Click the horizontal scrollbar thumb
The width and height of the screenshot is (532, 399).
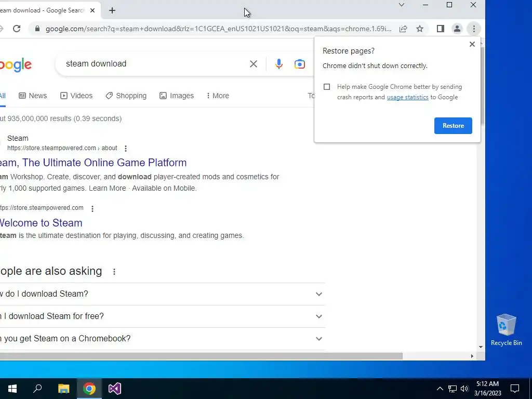201,356
